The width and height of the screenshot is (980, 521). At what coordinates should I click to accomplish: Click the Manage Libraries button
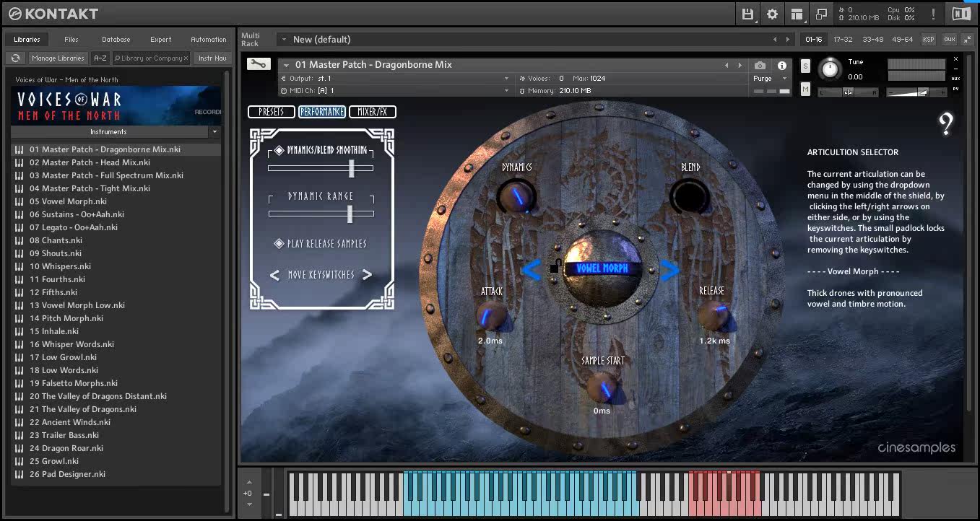(58, 58)
